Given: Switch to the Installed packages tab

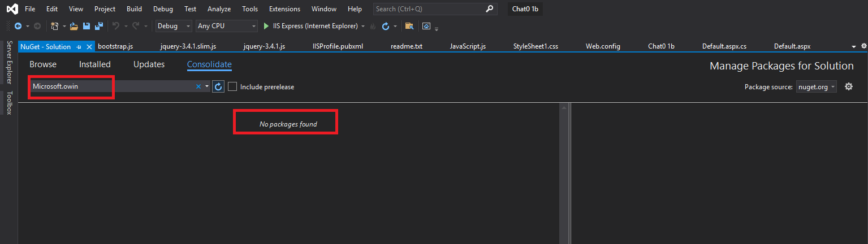Looking at the screenshot, I should point(95,64).
